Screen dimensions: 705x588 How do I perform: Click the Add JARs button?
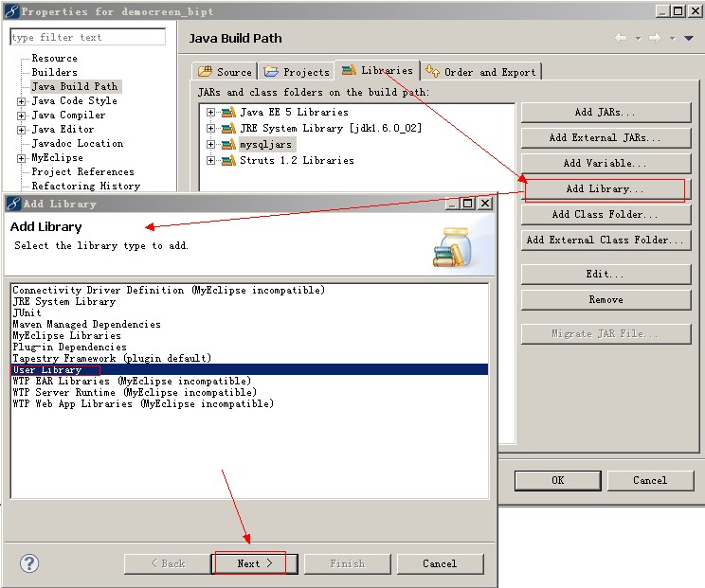click(x=606, y=113)
